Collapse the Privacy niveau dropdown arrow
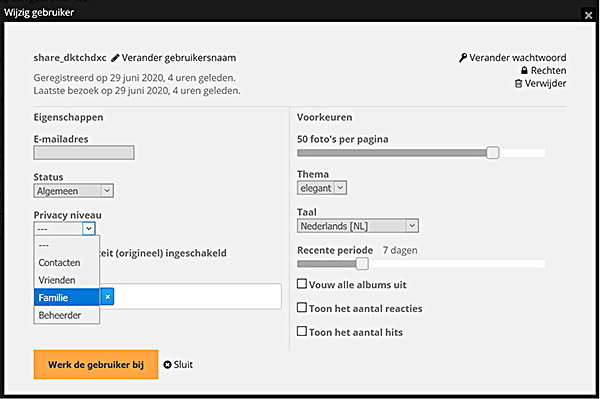Screen dimensions: 600x399 88,229
